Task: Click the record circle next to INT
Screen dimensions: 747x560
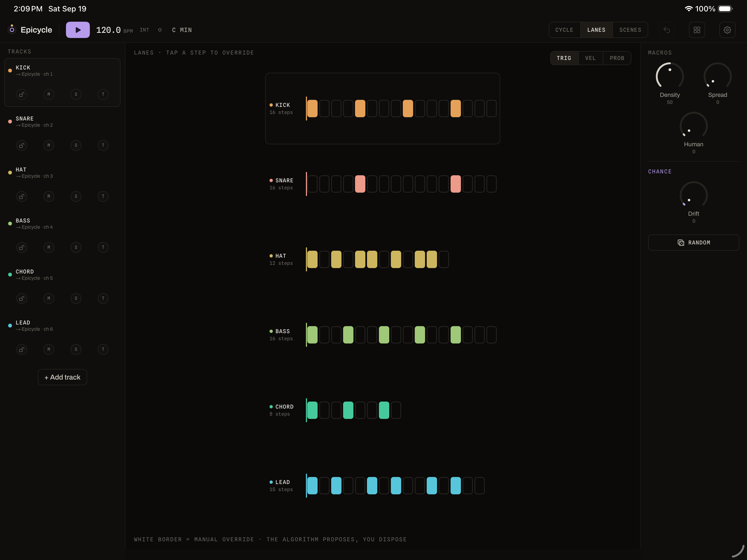Action: point(160,30)
